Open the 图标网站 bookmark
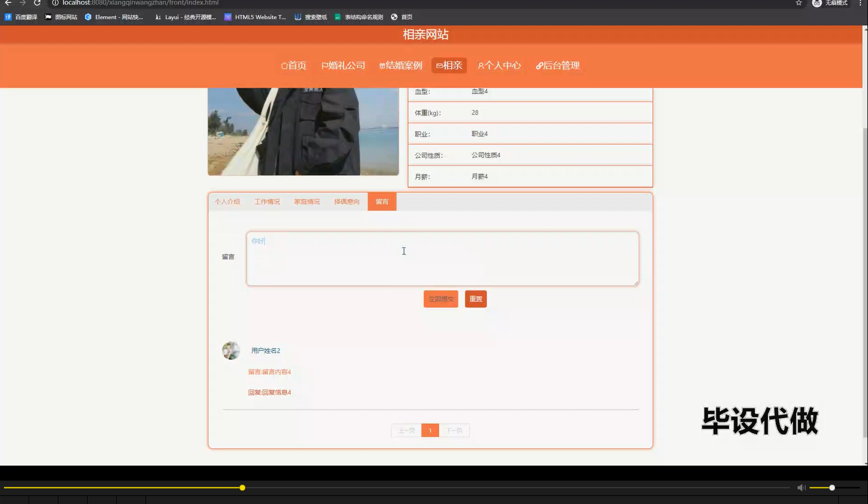This screenshot has height=504, width=868. pos(61,17)
